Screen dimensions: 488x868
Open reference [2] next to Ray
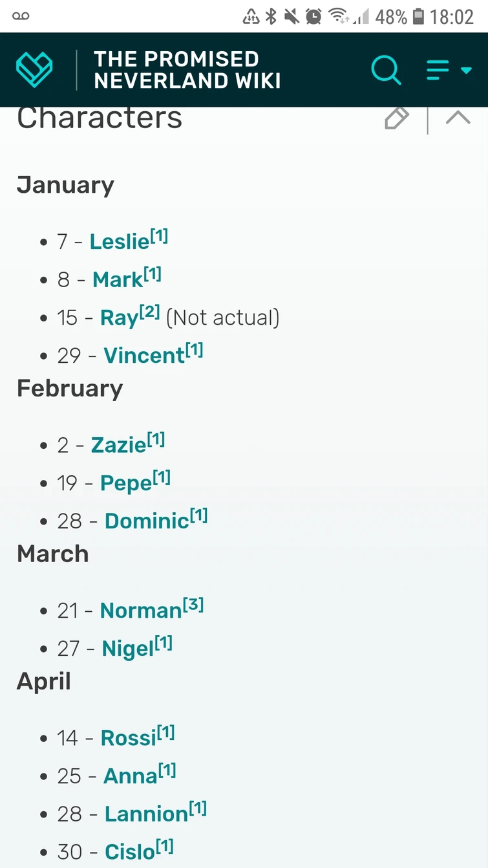point(149,312)
